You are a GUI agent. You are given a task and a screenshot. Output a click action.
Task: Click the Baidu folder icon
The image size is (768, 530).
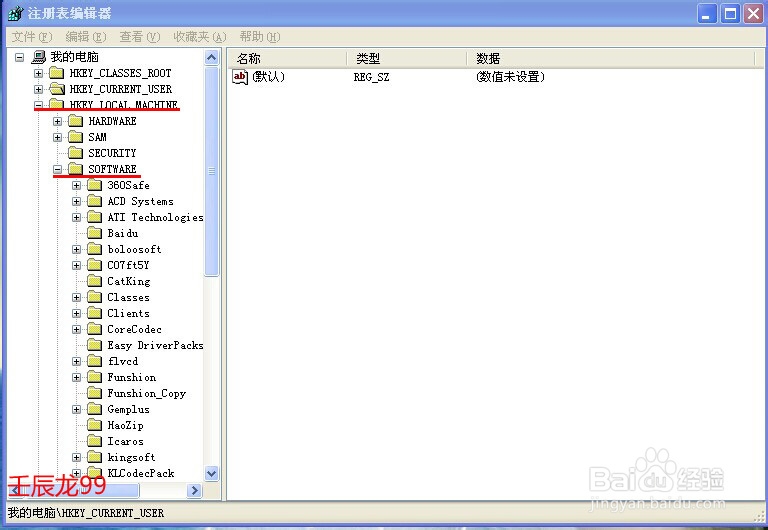pos(95,233)
